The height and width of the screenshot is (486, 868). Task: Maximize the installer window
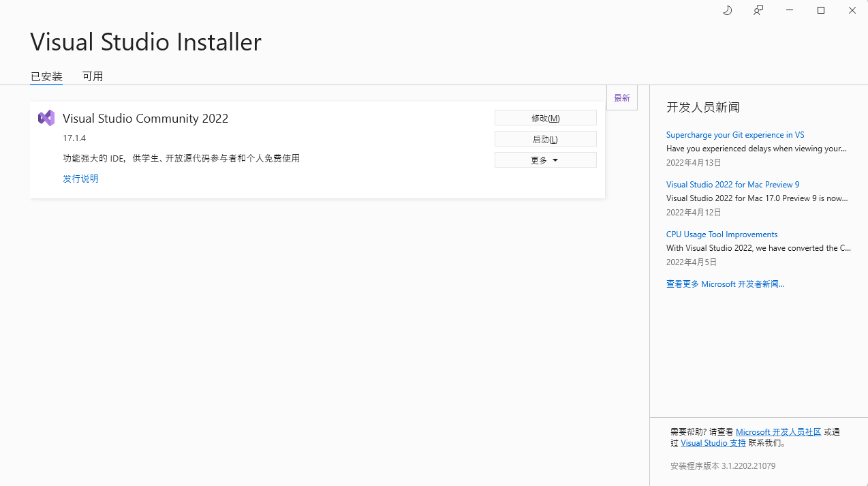coord(821,10)
